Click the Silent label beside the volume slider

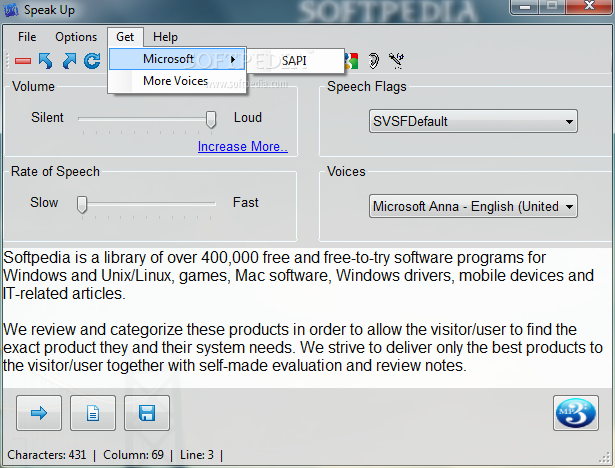47,117
